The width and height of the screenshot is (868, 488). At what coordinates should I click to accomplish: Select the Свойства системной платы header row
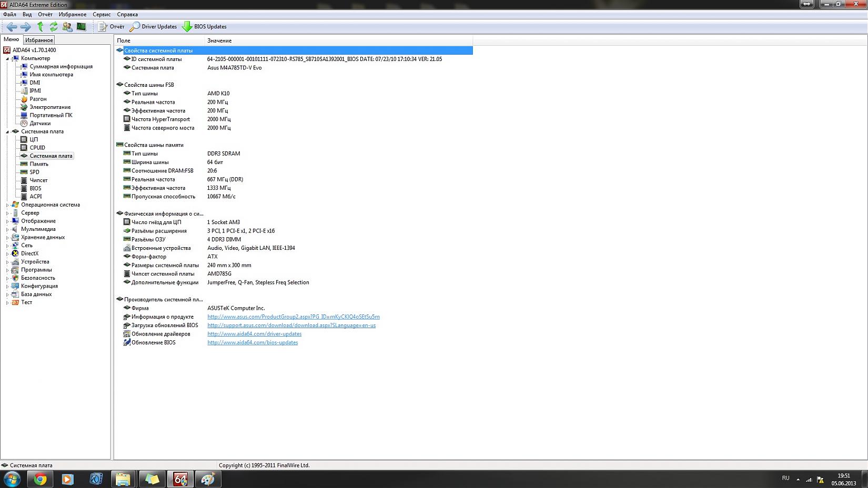click(294, 50)
